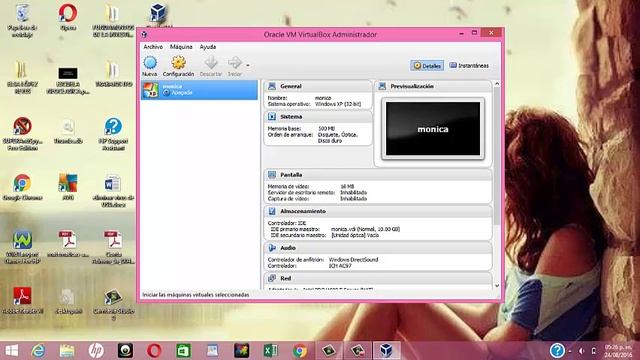The image size is (640, 360).
Task: Switch to the Instantáneas view
Action: point(469,66)
